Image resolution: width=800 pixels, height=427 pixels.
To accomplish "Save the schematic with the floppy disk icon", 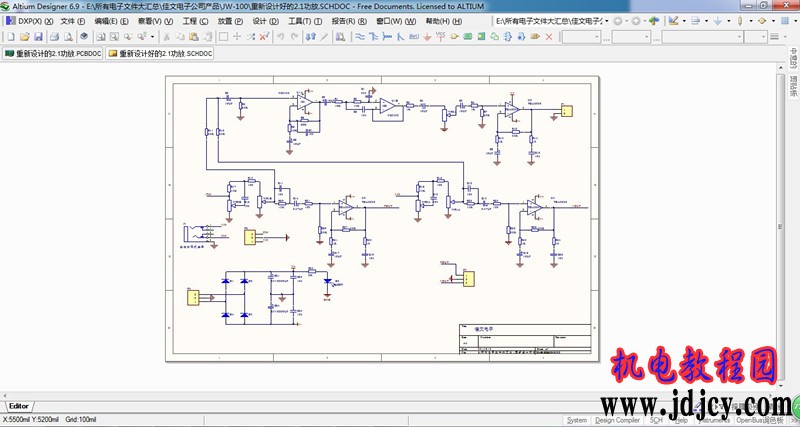I will coord(38,37).
